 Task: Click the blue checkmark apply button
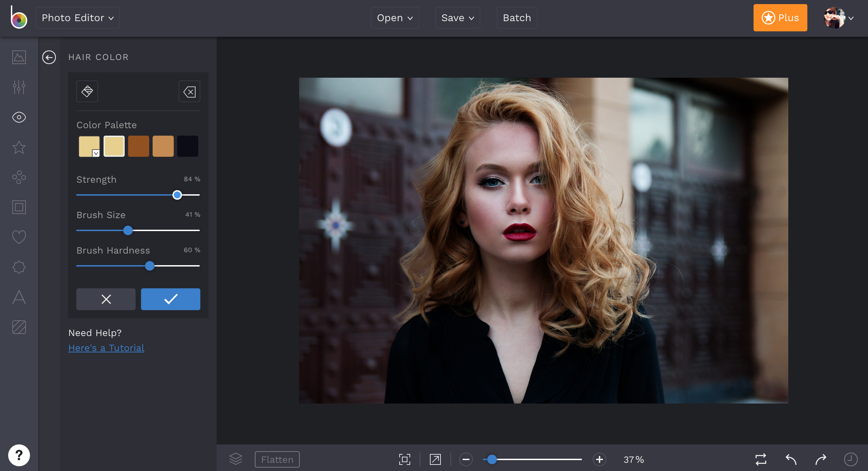(x=170, y=299)
